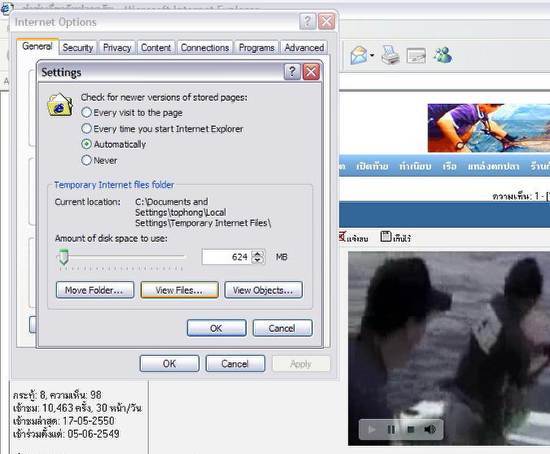
Task: Pause the embedded video
Action: click(x=391, y=429)
